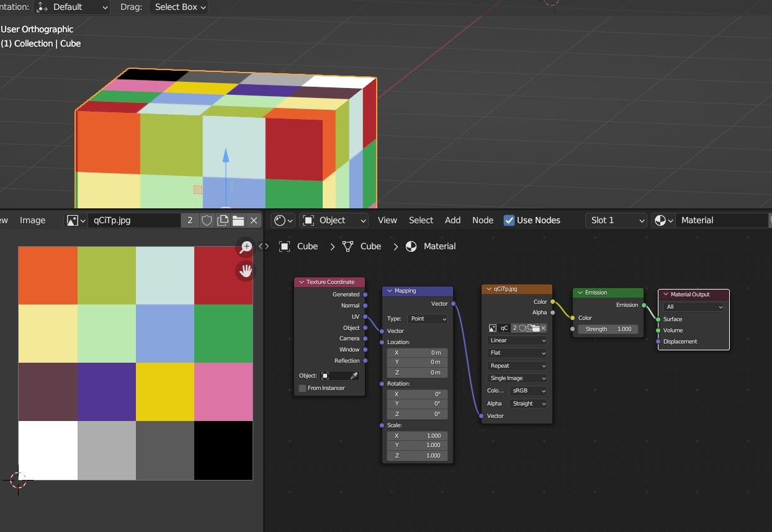
Task: Open the Linear interpolation dropdown
Action: point(517,340)
